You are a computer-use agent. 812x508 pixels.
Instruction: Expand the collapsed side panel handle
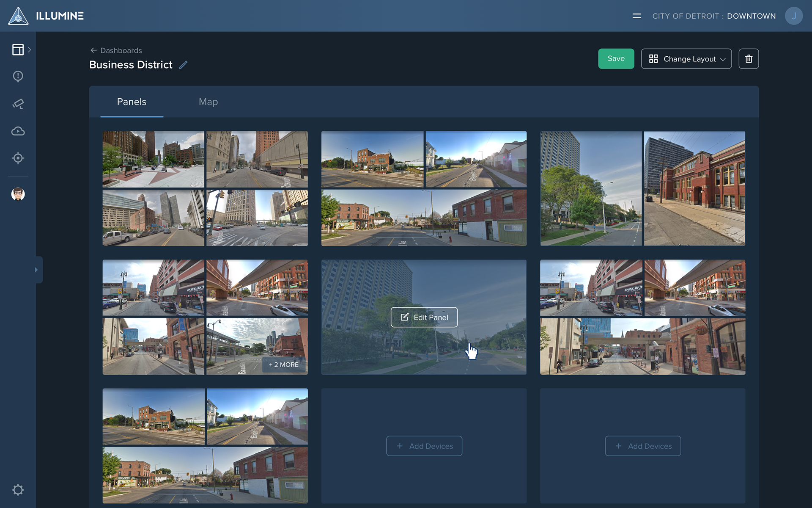click(39, 270)
